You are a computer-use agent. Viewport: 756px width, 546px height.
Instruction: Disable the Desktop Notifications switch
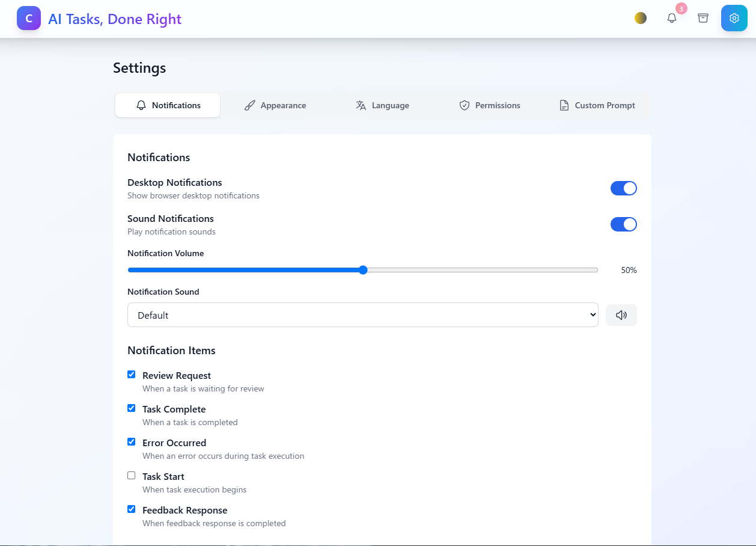click(624, 188)
